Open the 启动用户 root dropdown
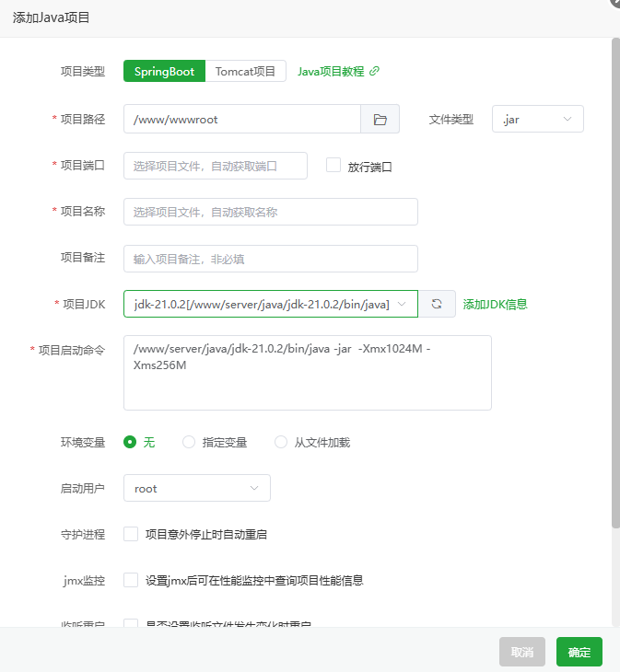Image resolution: width=620 pixels, height=672 pixels. pyautogui.click(x=197, y=488)
